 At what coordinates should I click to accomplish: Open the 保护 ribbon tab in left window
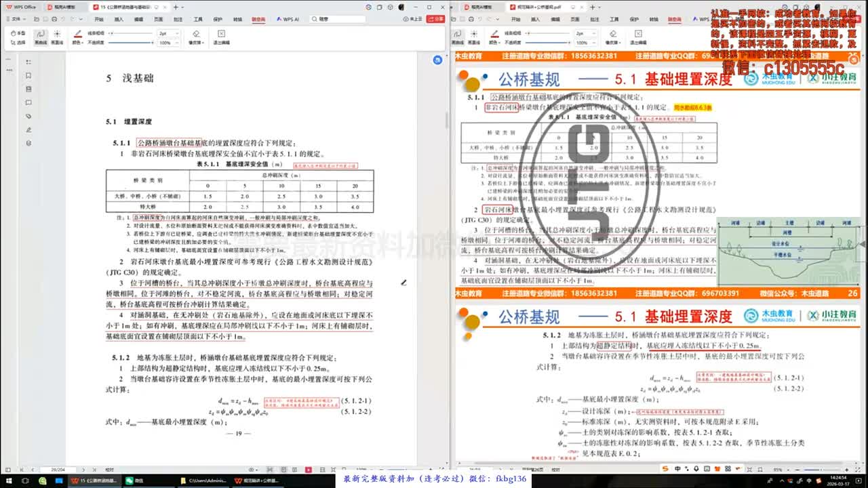pos(218,20)
